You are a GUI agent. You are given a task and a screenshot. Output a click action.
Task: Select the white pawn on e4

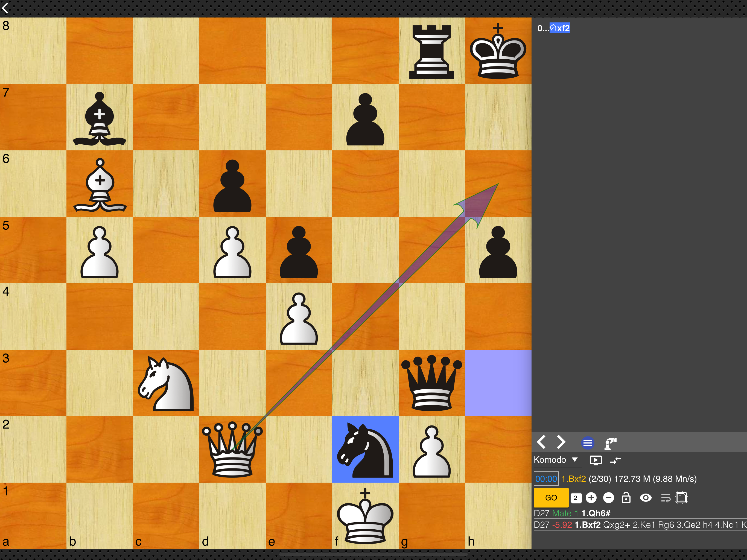299,319
